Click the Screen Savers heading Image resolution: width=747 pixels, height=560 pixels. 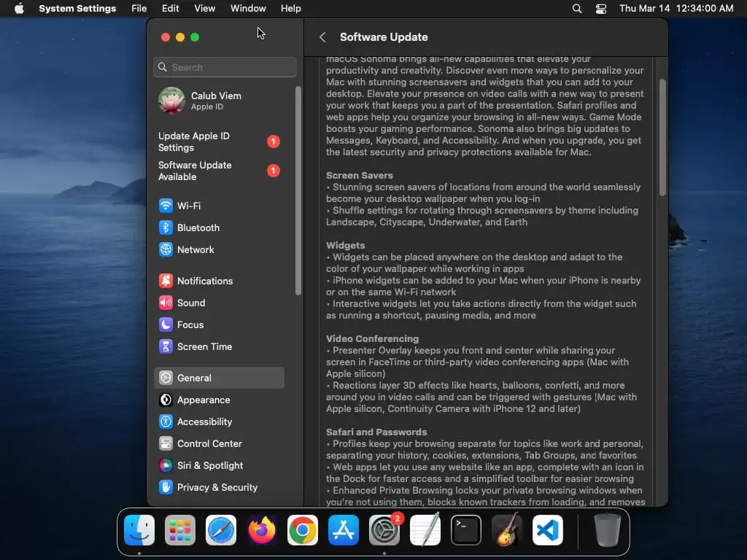[x=360, y=175]
